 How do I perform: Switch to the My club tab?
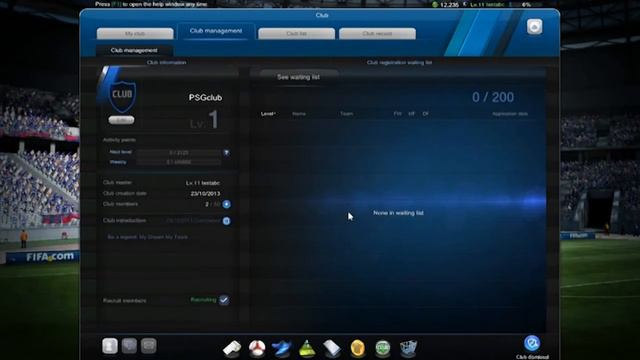click(x=135, y=33)
